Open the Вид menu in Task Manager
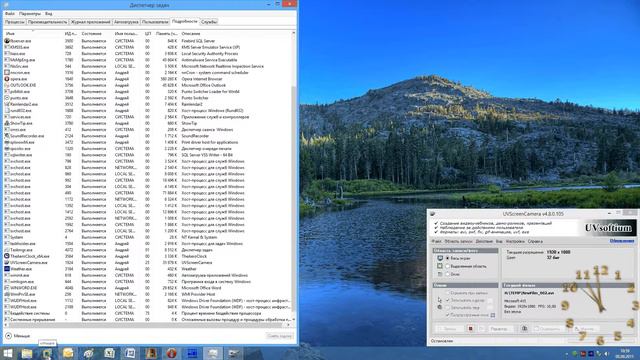 coord(49,13)
